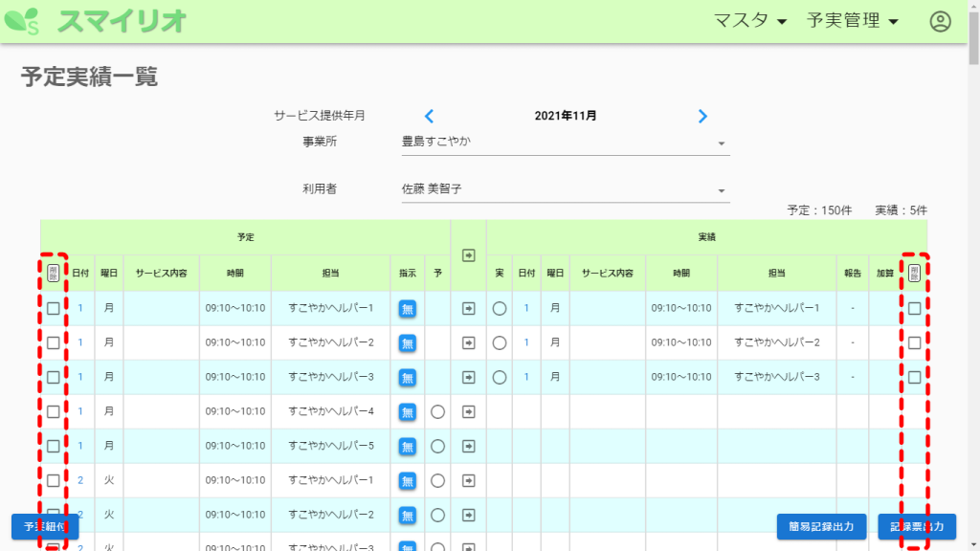Click the 実績：5件 count text
Viewport: 980px width, 551px height.
[901, 210]
